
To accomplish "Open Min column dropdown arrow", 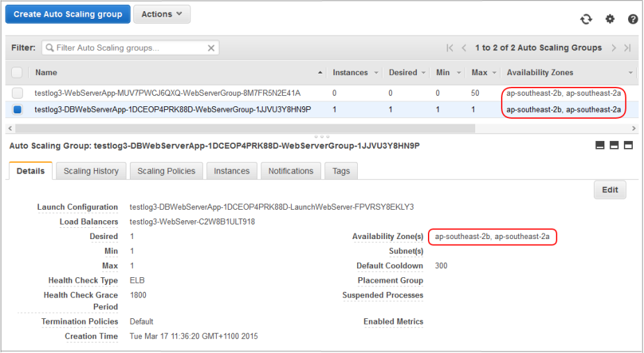I will [459, 73].
